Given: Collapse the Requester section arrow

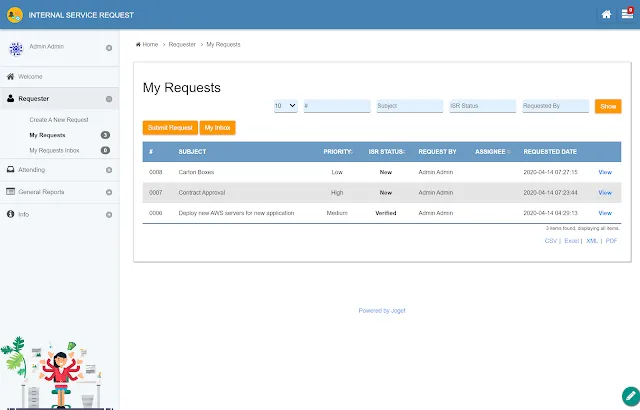Looking at the screenshot, I should pos(109,99).
